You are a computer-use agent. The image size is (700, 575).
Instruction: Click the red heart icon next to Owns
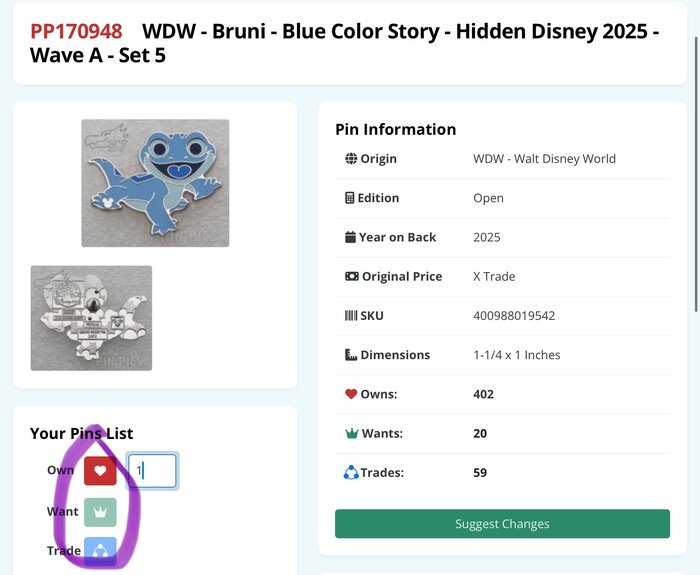[x=351, y=394]
